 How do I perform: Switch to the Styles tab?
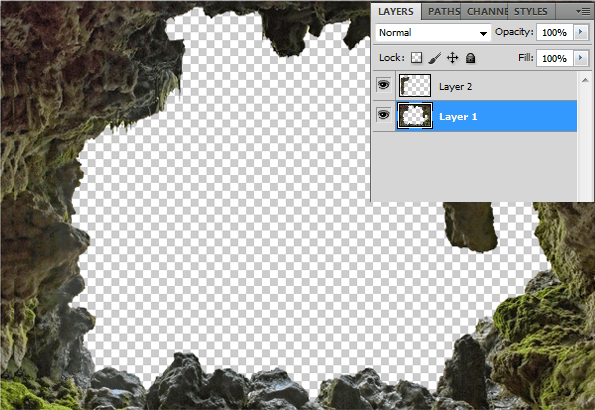point(531,11)
